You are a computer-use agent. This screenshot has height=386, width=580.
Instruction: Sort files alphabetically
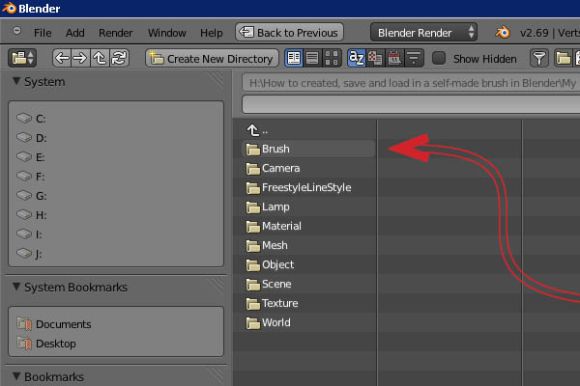[x=357, y=58]
